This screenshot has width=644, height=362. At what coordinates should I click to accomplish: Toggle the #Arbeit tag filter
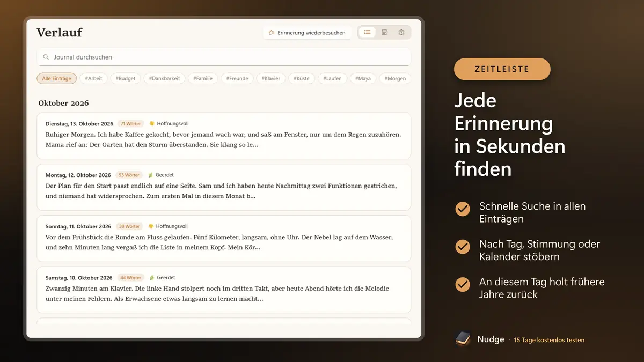click(x=93, y=78)
